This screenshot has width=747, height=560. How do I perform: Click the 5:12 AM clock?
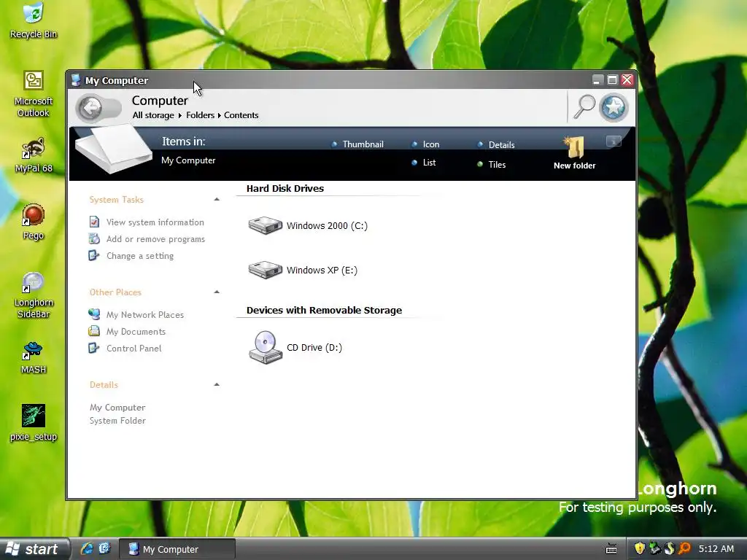point(716,548)
